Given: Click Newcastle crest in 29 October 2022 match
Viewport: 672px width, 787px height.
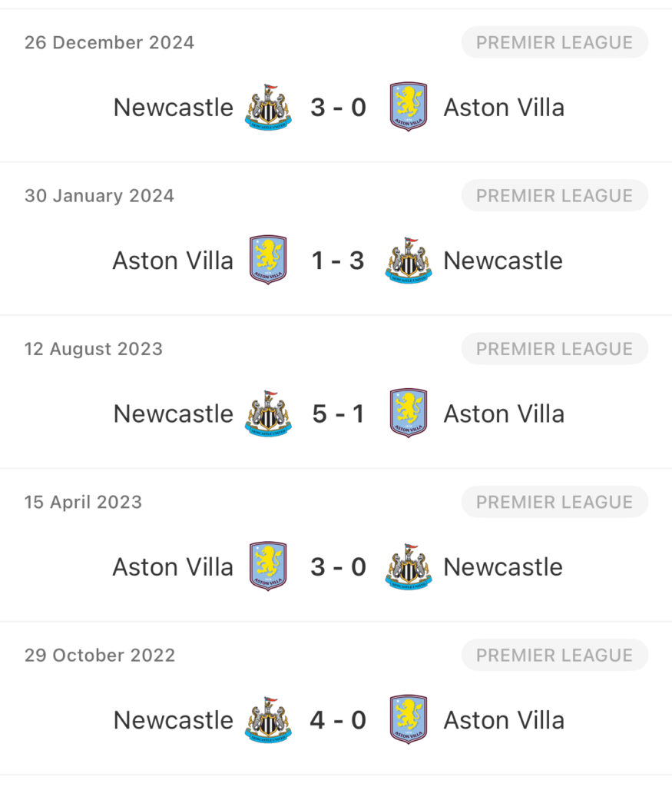Looking at the screenshot, I should (268, 719).
